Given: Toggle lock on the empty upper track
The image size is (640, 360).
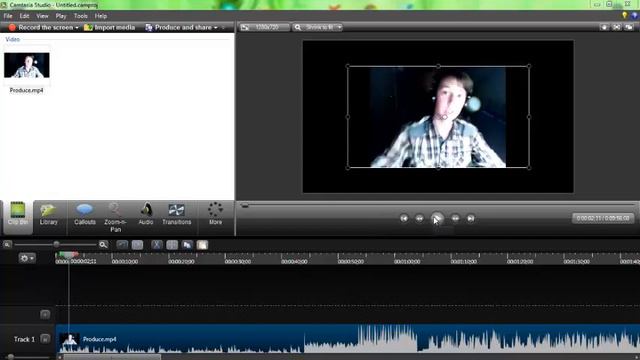Looking at the screenshot, I should coord(45,314).
